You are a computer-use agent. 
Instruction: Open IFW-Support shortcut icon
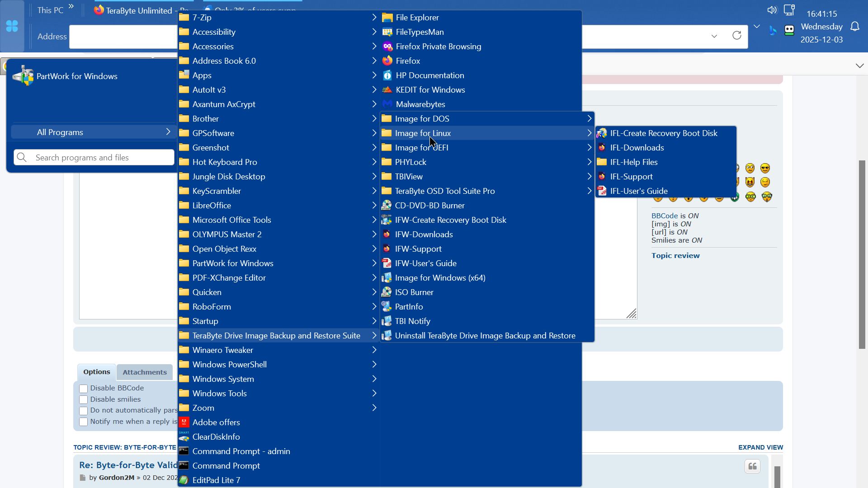(387, 249)
